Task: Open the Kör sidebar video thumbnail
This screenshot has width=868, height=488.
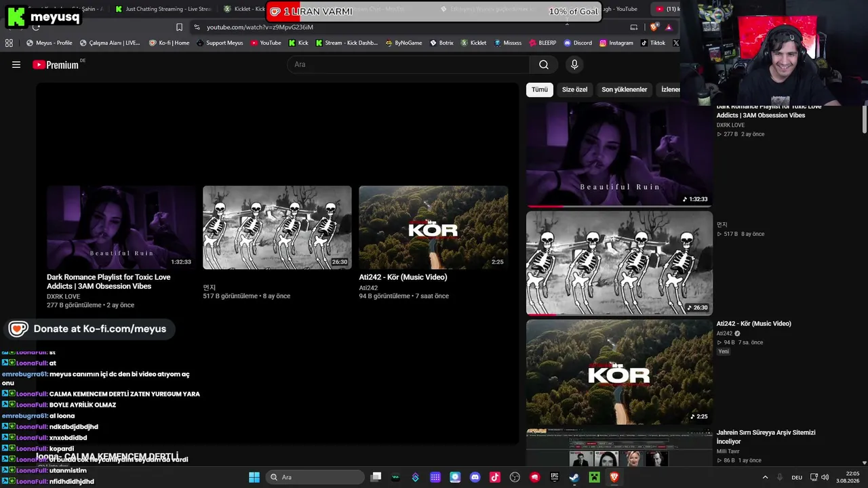Action: coord(619,372)
